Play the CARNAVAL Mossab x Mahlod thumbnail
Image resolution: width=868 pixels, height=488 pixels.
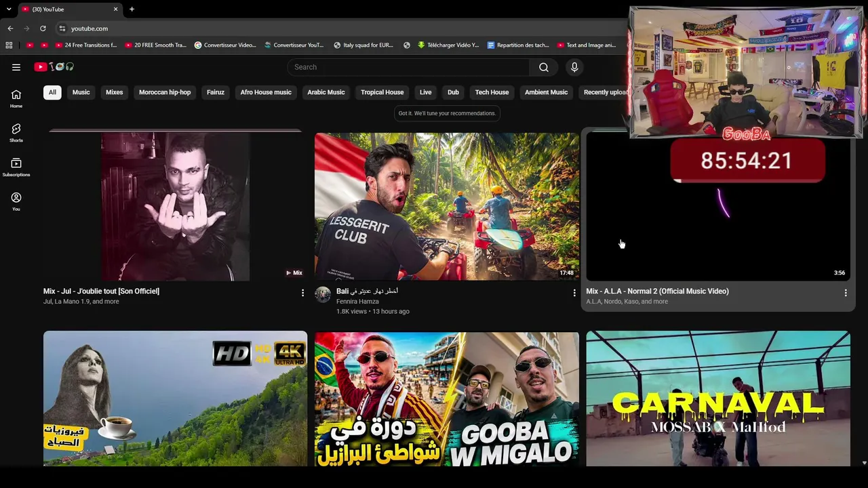pos(718,399)
